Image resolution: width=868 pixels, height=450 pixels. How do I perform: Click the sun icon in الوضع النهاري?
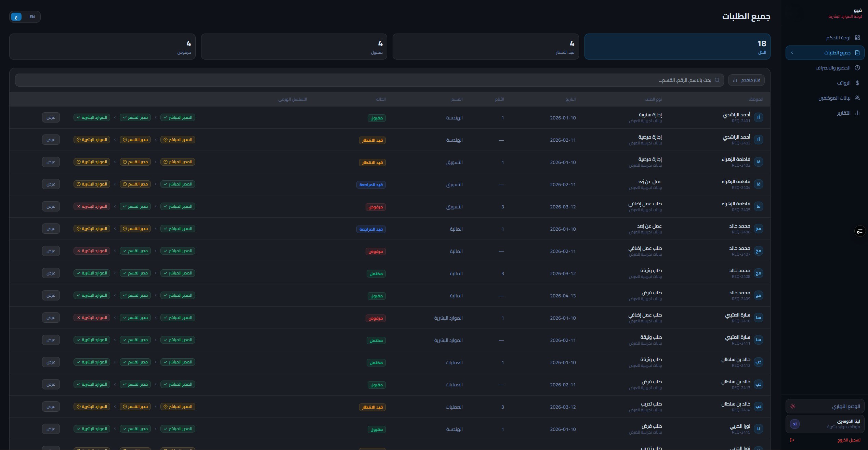click(x=793, y=406)
